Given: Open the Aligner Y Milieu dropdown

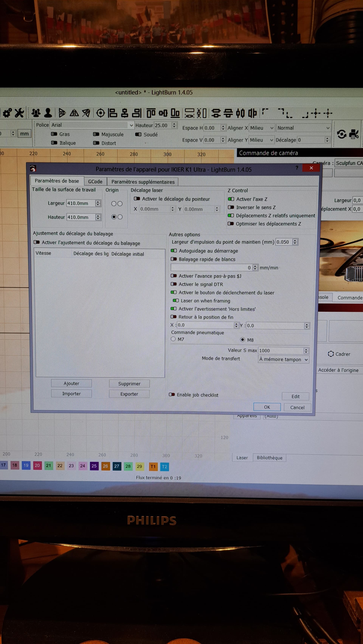Looking at the screenshot, I should 262,140.
